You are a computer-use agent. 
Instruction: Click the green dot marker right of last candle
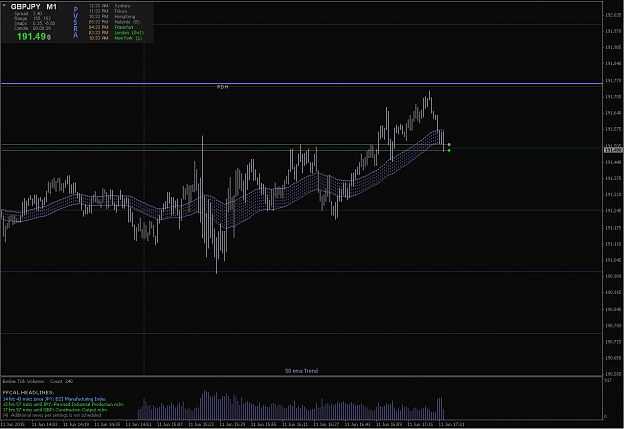pos(449,150)
